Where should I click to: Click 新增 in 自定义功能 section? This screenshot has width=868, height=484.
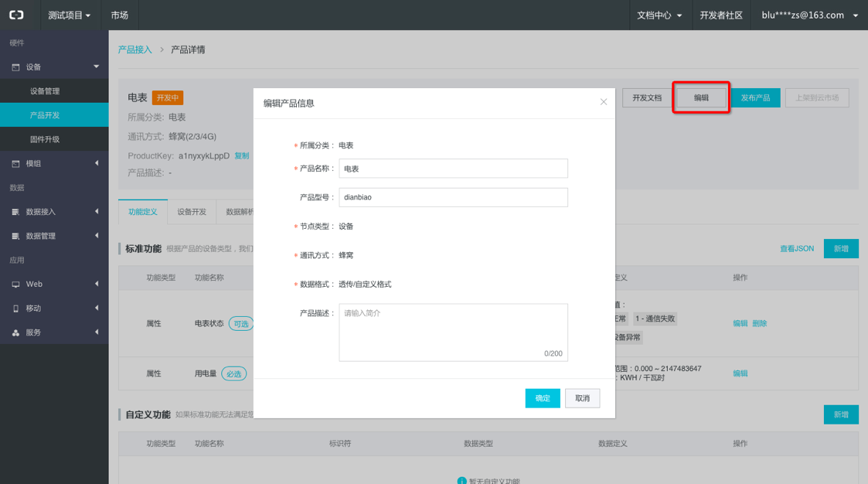pos(841,414)
